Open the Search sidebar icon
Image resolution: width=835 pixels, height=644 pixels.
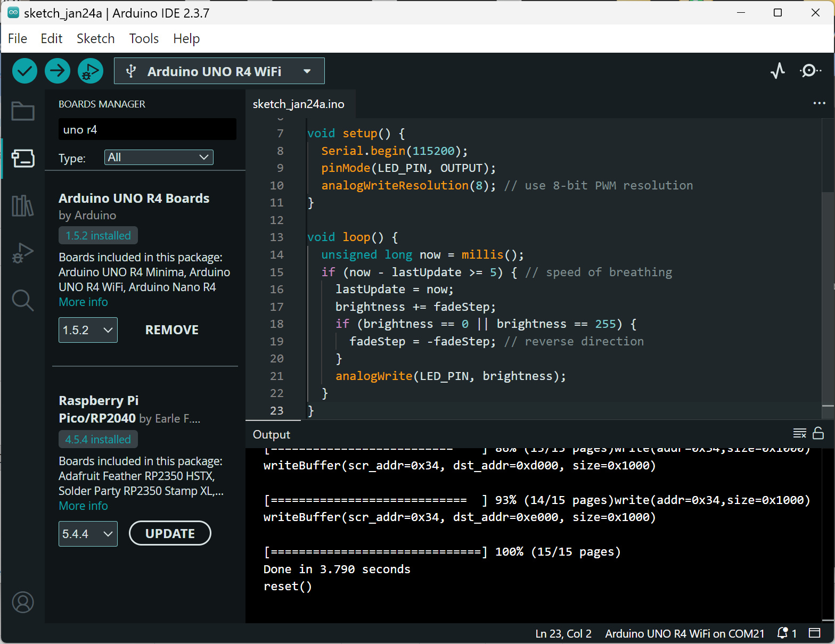point(23,300)
